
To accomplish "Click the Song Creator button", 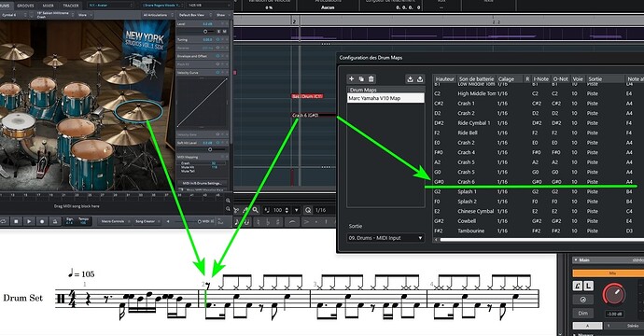I will point(145,221).
